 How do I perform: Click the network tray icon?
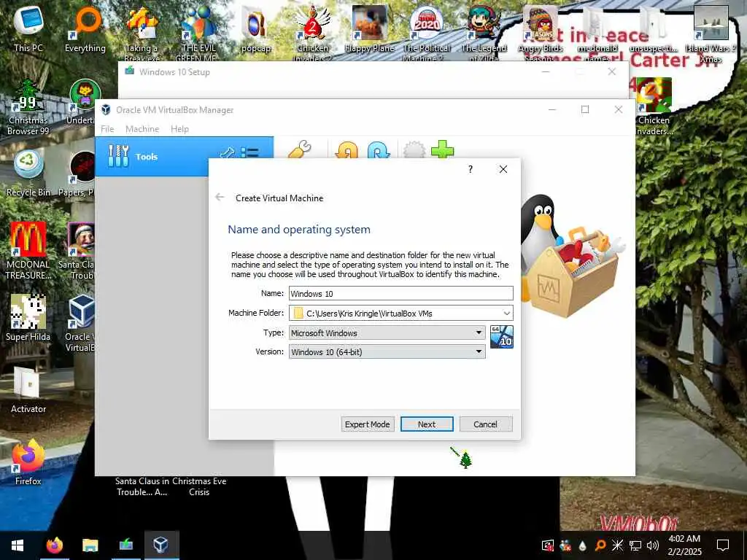point(635,545)
